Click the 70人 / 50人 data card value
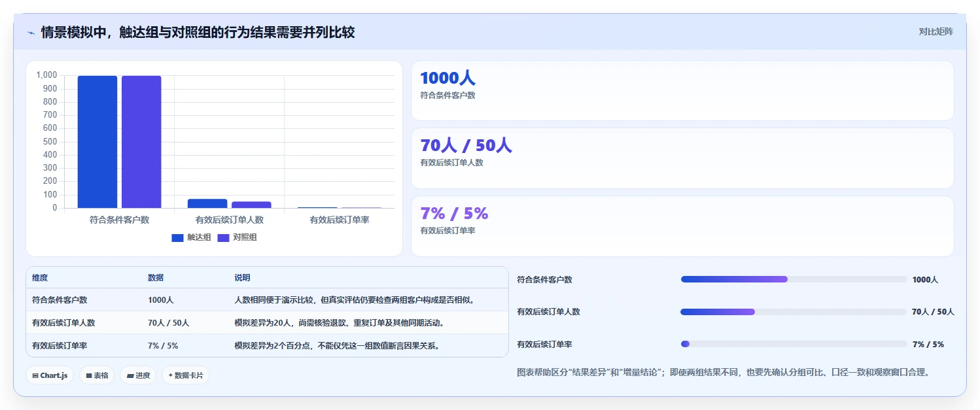The image size is (980, 410). tap(466, 145)
